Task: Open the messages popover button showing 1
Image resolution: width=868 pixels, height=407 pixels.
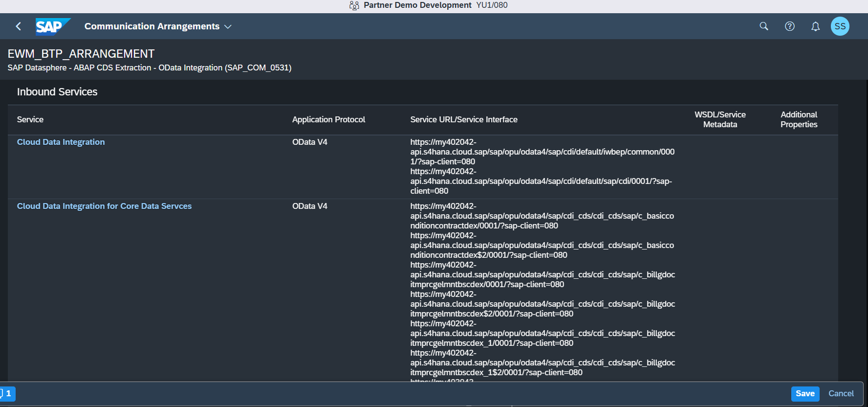Action: click(x=7, y=394)
